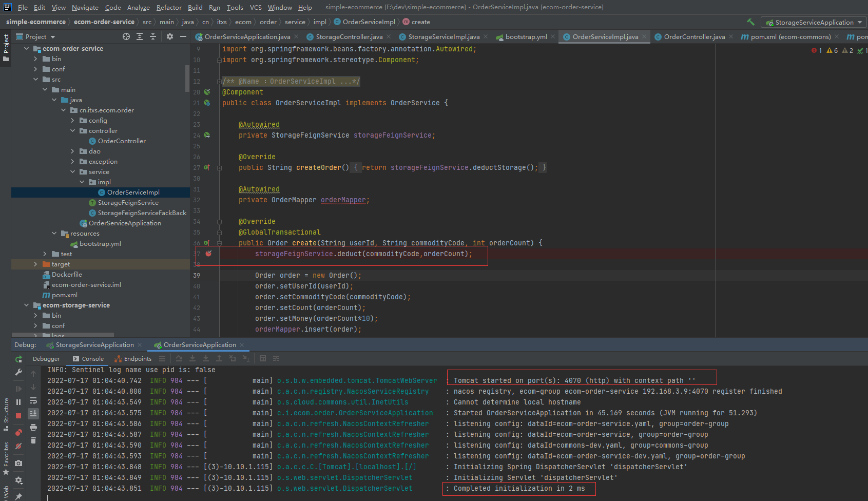The width and height of the screenshot is (868, 501).
Task: Open the Analyze menu
Action: coord(139,7)
